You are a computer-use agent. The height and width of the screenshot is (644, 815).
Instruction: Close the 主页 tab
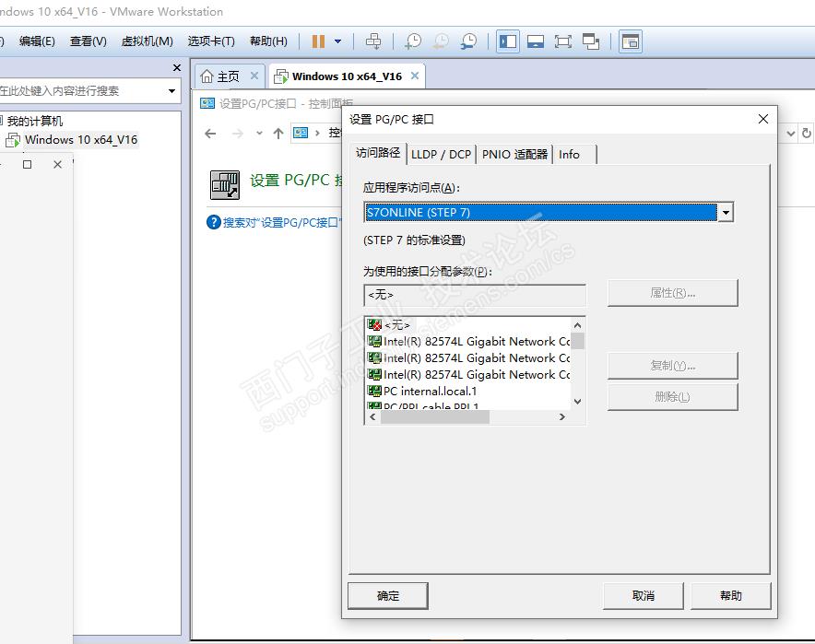[x=254, y=76]
